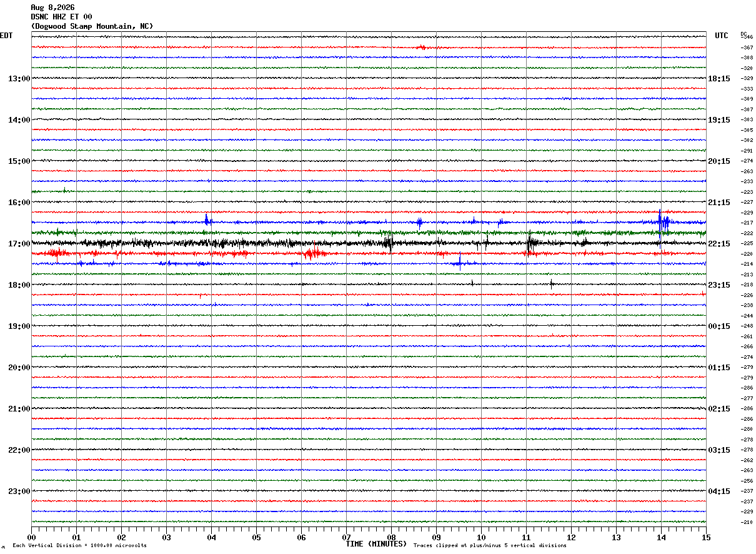This screenshot has height=554, width=756.
Task: Click the 15 minute tick label
Action: [706, 537]
